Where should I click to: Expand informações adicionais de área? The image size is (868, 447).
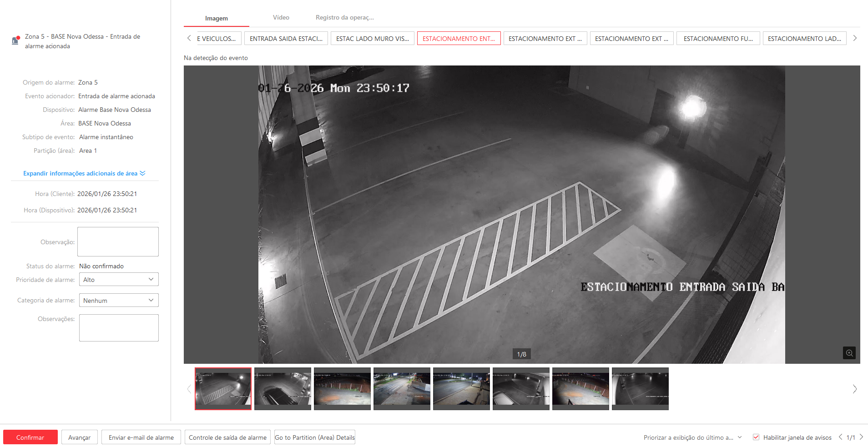coord(84,173)
